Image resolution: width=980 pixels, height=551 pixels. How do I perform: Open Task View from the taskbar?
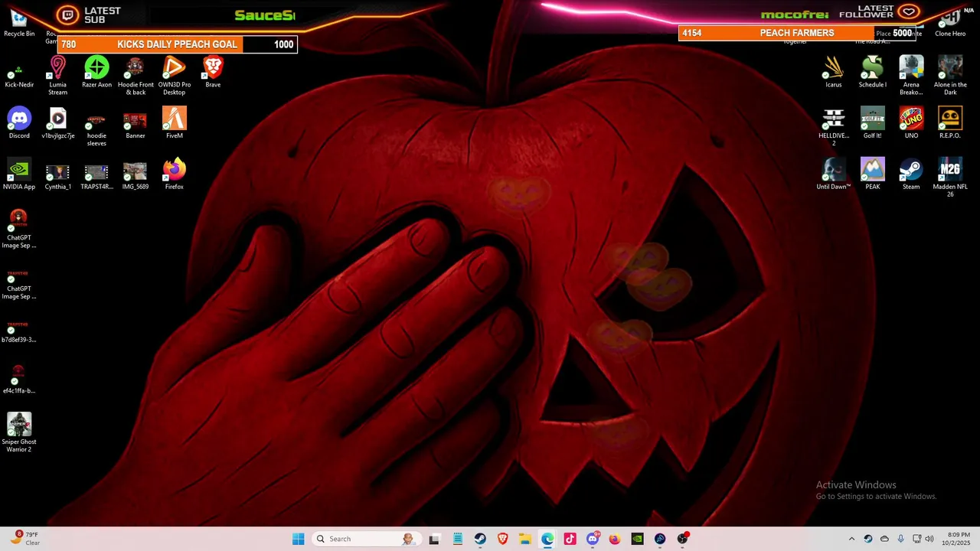[434, 539]
